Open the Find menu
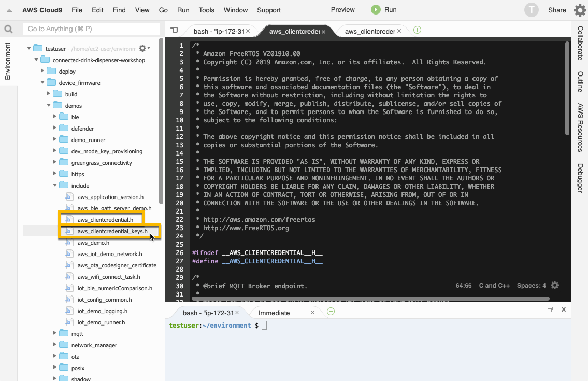This screenshot has width=588, height=381. (119, 10)
